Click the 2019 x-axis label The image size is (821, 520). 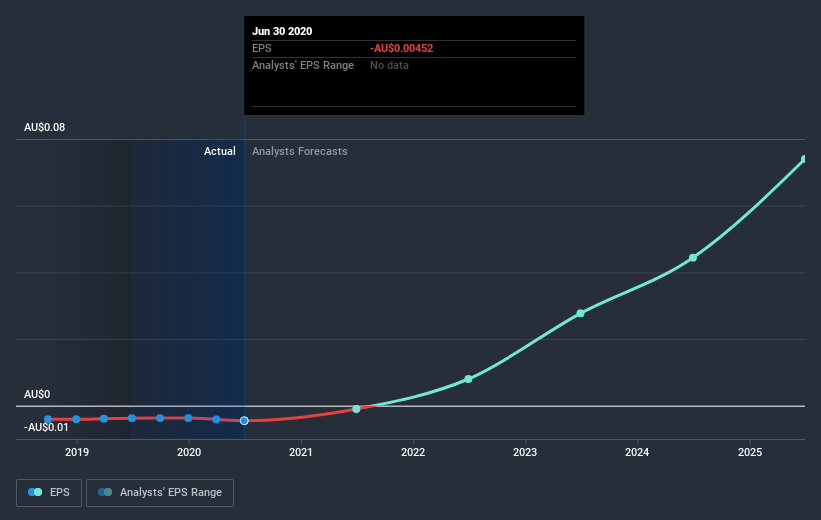[76, 452]
